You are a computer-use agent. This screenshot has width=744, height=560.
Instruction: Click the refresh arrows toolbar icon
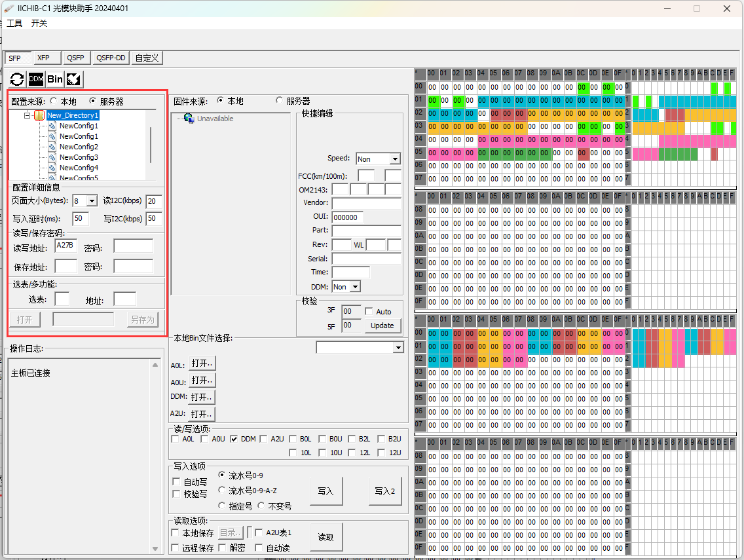tap(17, 79)
